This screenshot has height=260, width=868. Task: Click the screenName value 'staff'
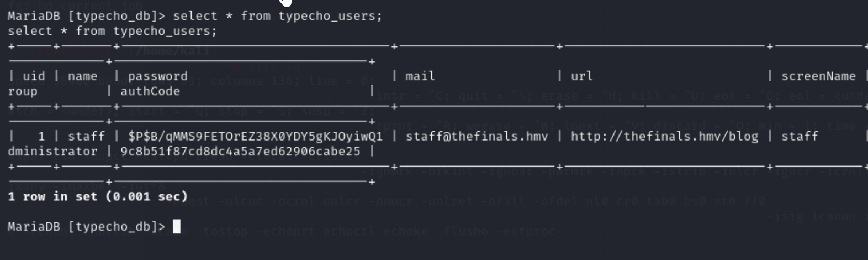click(800, 136)
